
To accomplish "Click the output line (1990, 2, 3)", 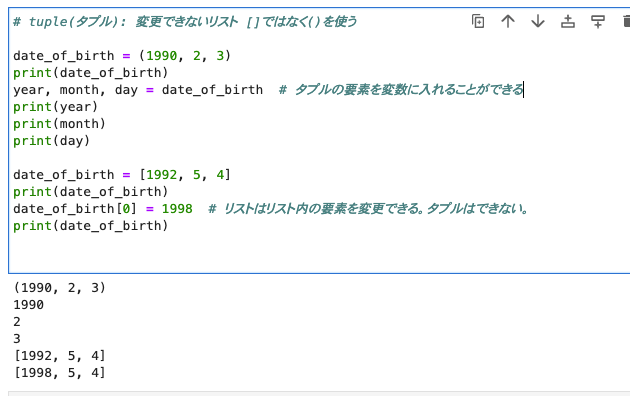I will pos(59,288).
